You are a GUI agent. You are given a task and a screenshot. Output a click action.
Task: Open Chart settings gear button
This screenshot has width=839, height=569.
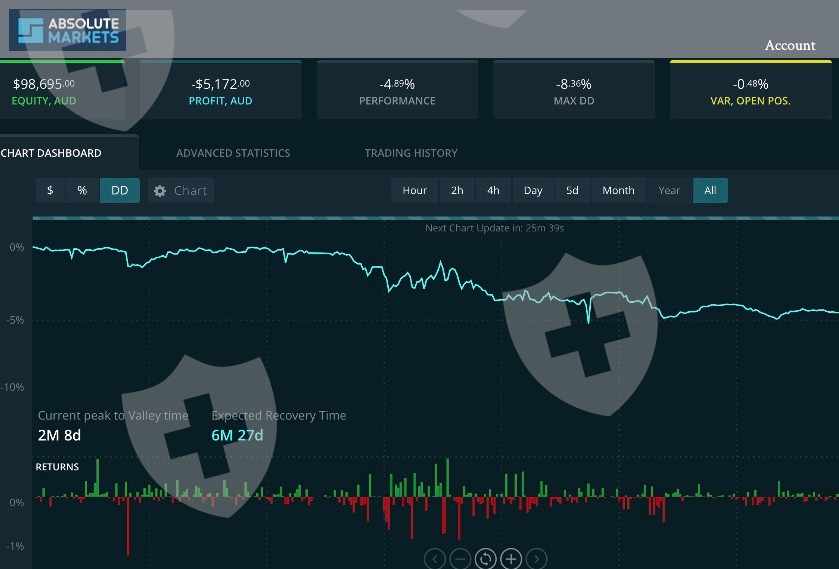(181, 191)
